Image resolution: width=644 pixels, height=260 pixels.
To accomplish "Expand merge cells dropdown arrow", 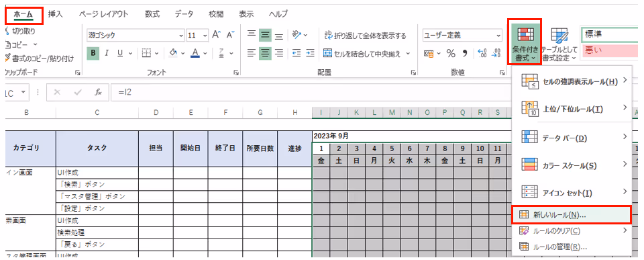I will coord(409,54).
